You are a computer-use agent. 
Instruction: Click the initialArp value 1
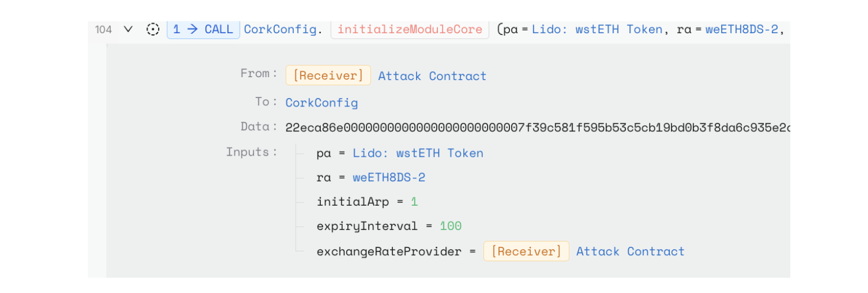[x=414, y=202]
